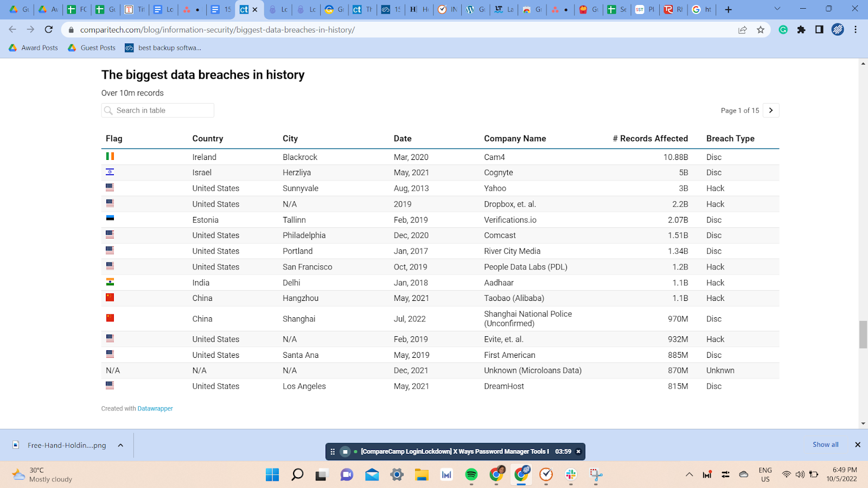Open a new browser tab
The height and width of the screenshot is (488, 868).
(x=728, y=9)
